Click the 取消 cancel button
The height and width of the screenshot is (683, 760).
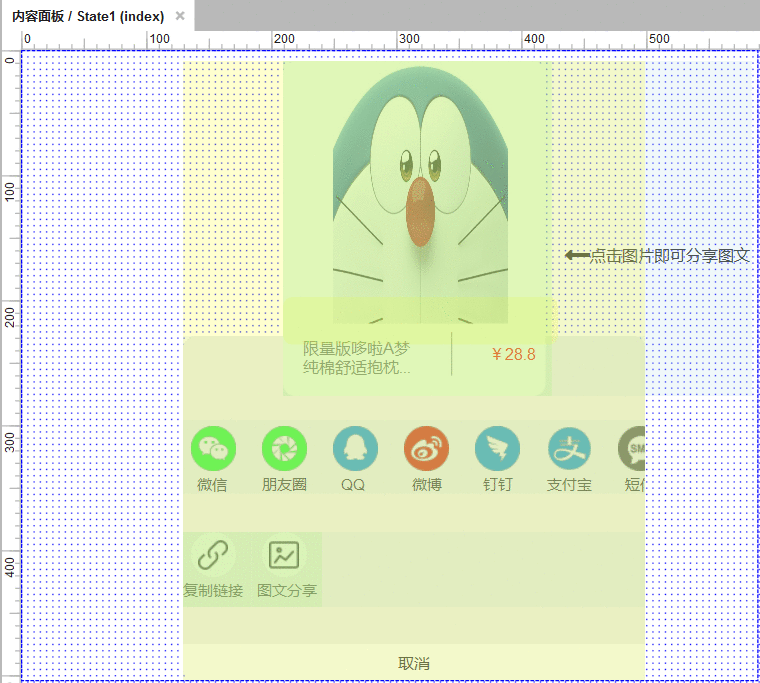pos(414,663)
